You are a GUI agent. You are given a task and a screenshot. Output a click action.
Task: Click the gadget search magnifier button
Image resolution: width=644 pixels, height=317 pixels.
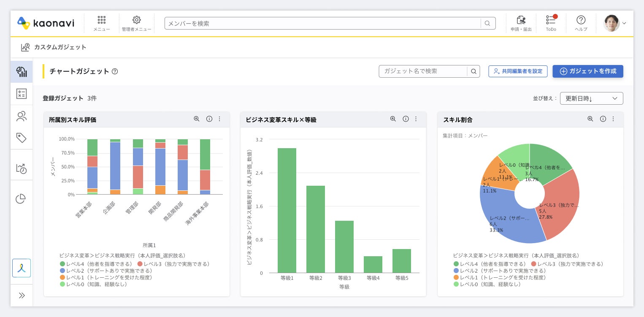[474, 71]
